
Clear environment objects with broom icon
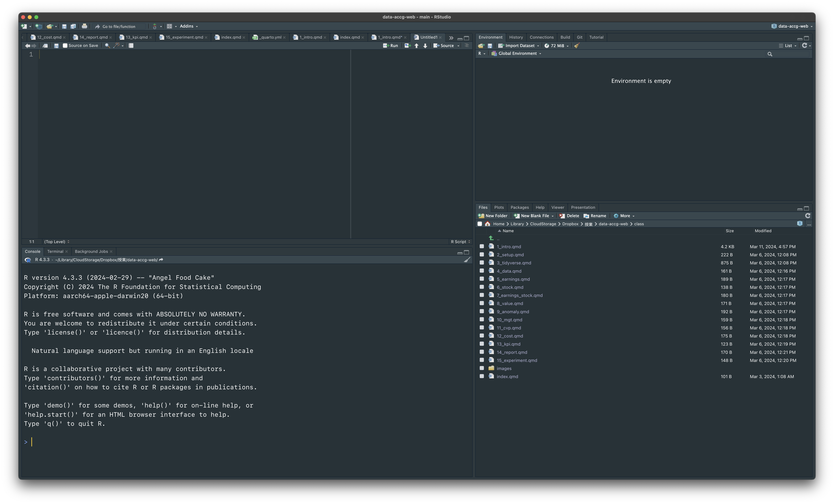(577, 46)
